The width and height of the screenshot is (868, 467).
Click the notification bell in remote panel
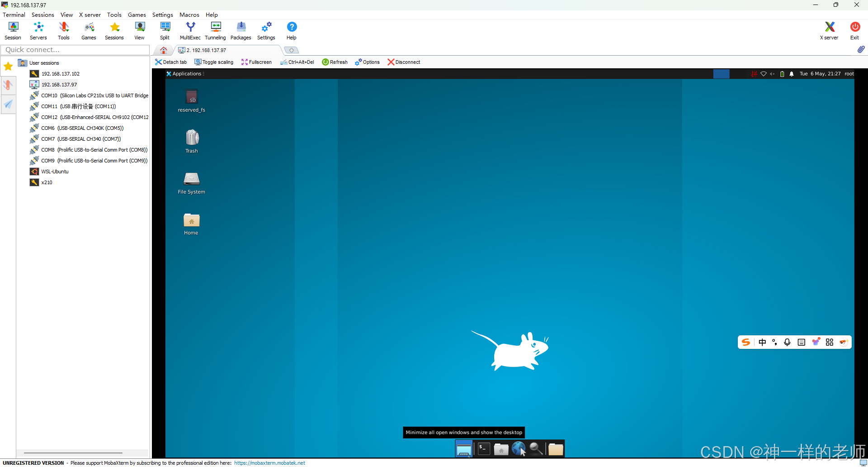(x=792, y=74)
